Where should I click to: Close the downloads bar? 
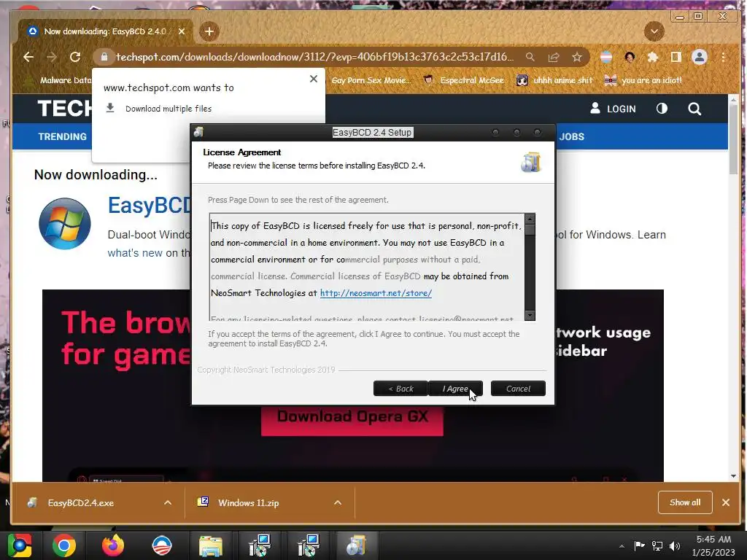point(726,502)
